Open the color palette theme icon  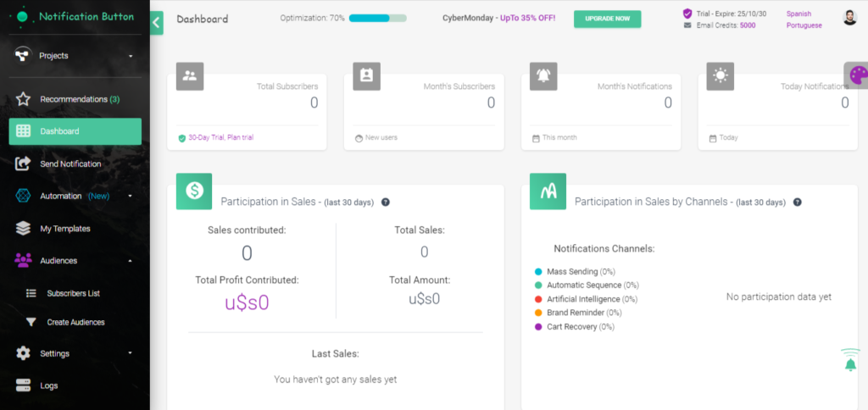click(856, 75)
